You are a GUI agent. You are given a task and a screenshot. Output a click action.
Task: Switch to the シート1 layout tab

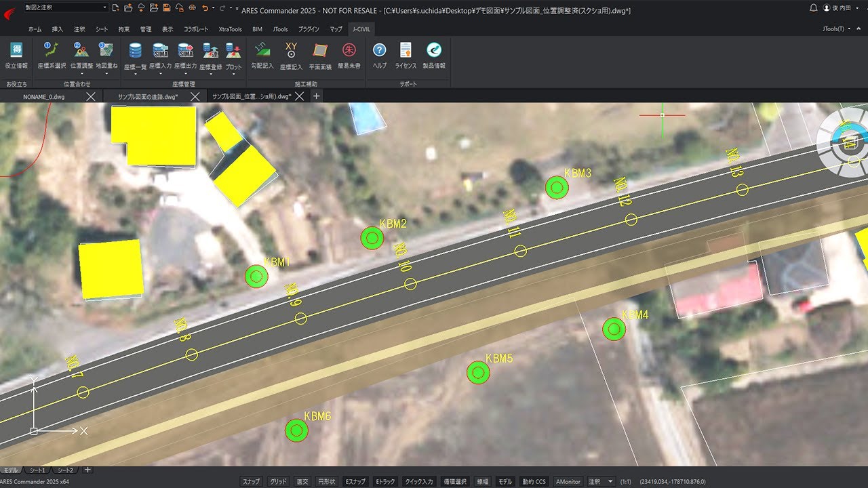(x=39, y=470)
